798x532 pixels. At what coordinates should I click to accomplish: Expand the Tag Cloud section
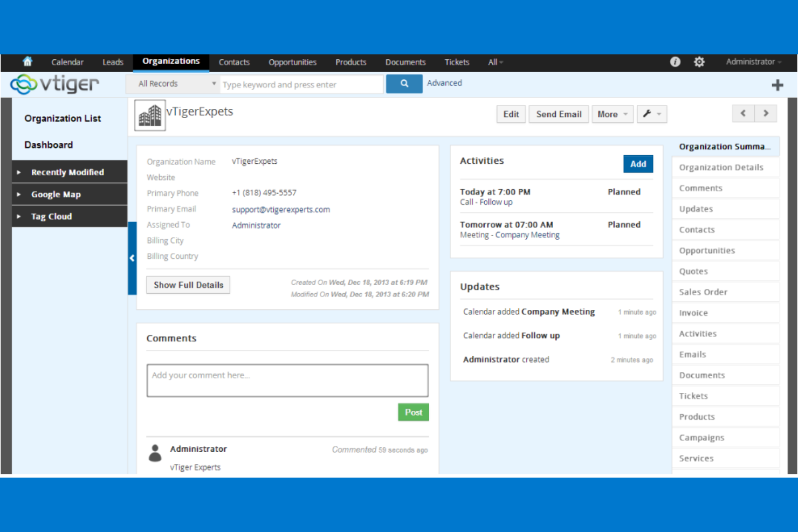pyautogui.click(x=70, y=216)
